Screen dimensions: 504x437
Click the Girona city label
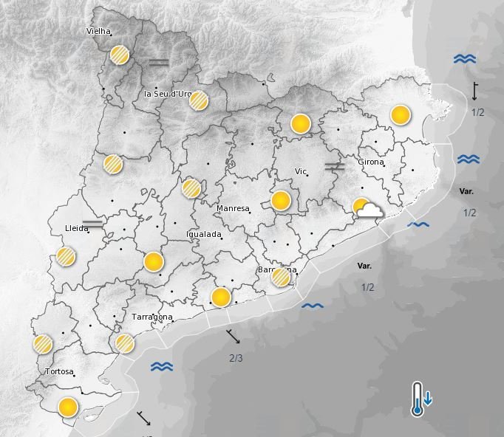[x=370, y=162]
